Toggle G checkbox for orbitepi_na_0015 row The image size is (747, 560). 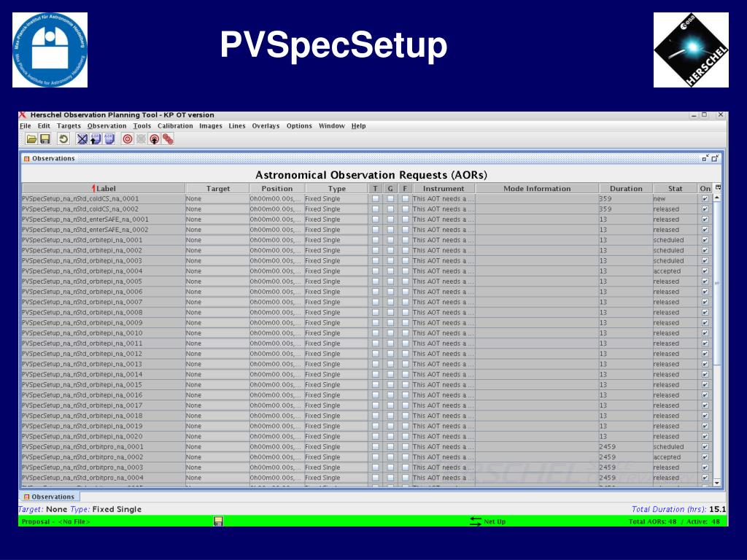click(390, 385)
